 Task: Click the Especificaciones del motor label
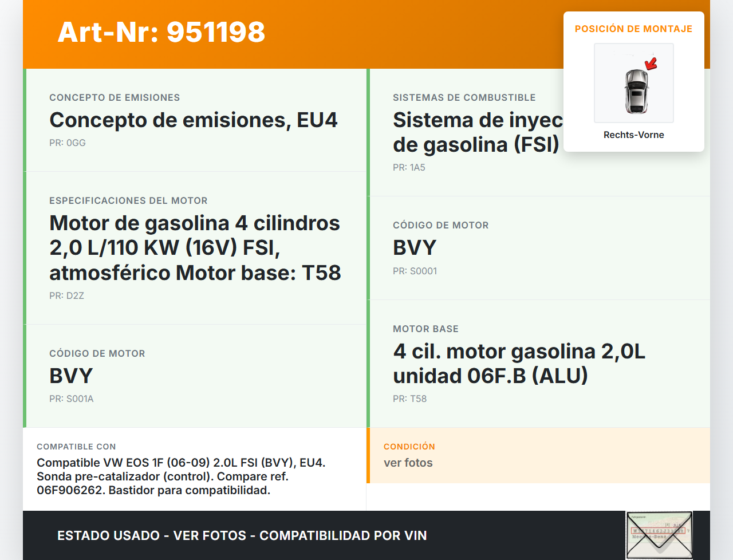[128, 201]
